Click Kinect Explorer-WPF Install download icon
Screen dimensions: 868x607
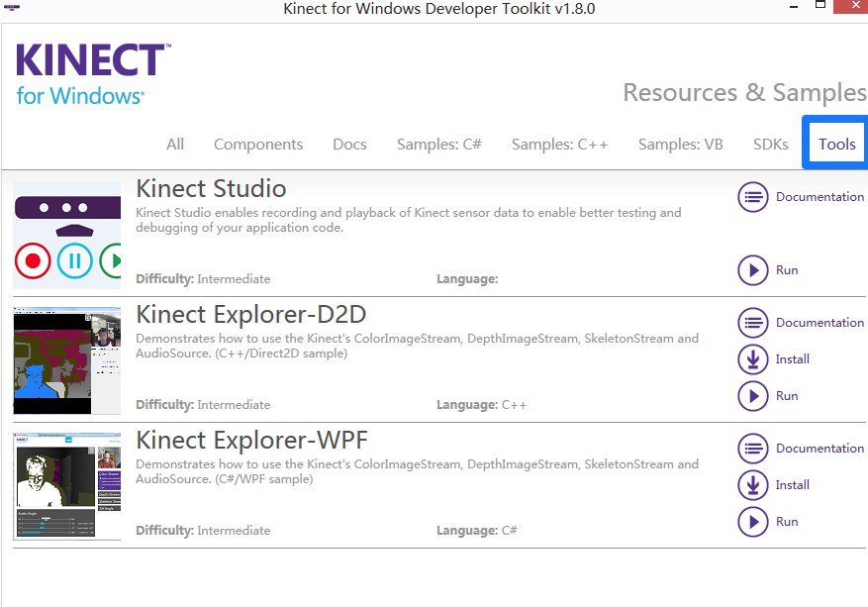click(x=753, y=485)
